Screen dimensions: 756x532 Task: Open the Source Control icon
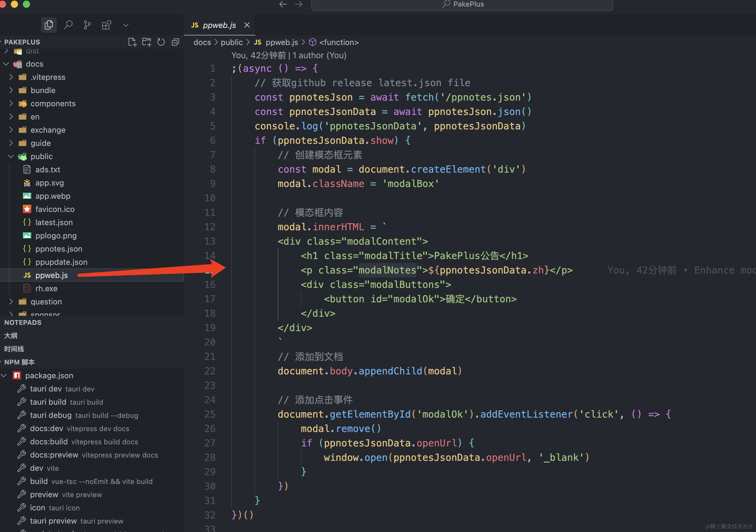point(87,25)
